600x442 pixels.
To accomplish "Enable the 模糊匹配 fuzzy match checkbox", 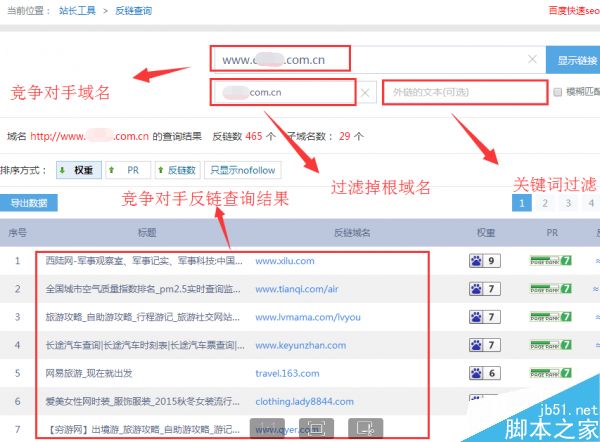I will 557,93.
